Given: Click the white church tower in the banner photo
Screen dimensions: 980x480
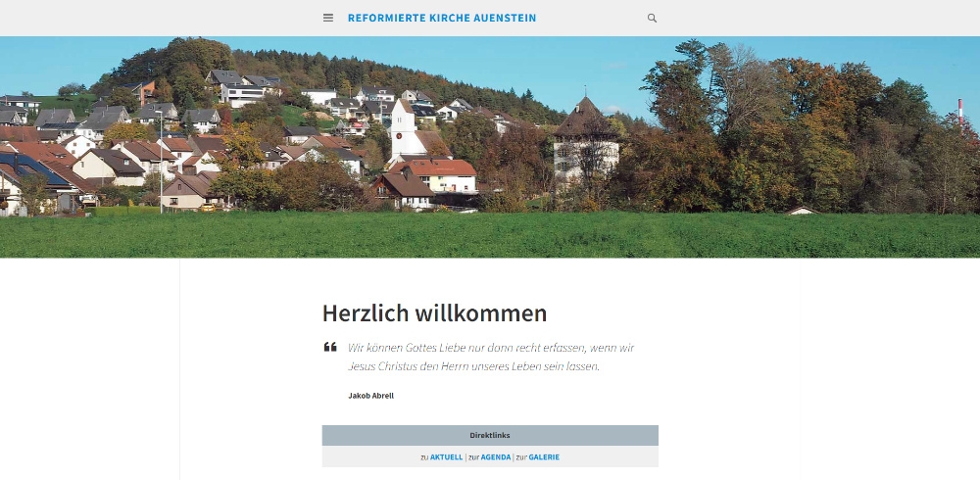Looking at the screenshot, I should (403, 128).
